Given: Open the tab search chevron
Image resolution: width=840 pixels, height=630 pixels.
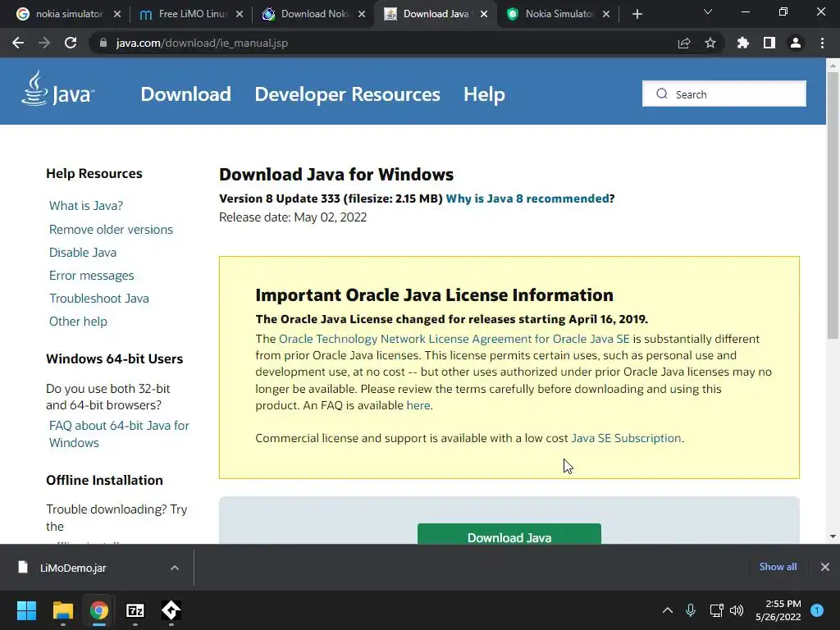Looking at the screenshot, I should [x=708, y=11].
